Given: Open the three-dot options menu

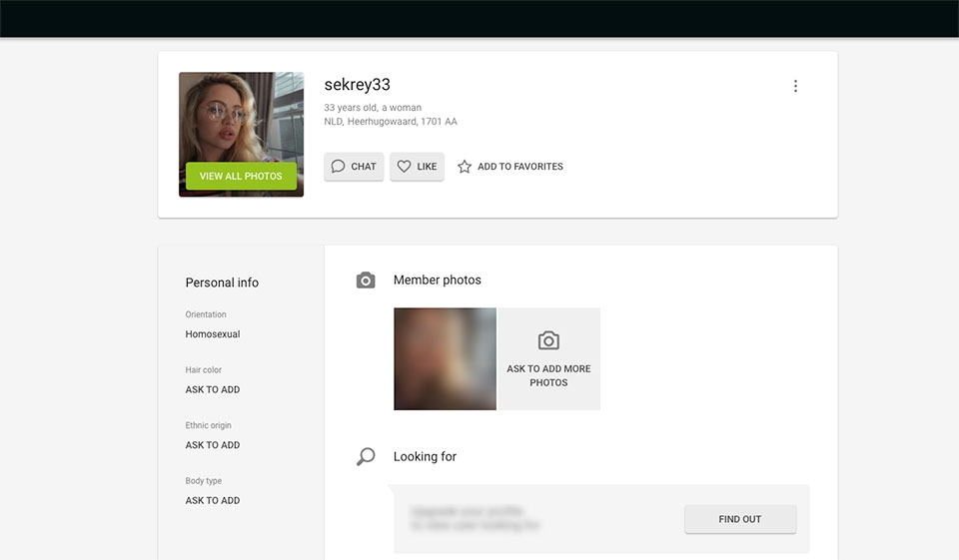Looking at the screenshot, I should coord(795,87).
